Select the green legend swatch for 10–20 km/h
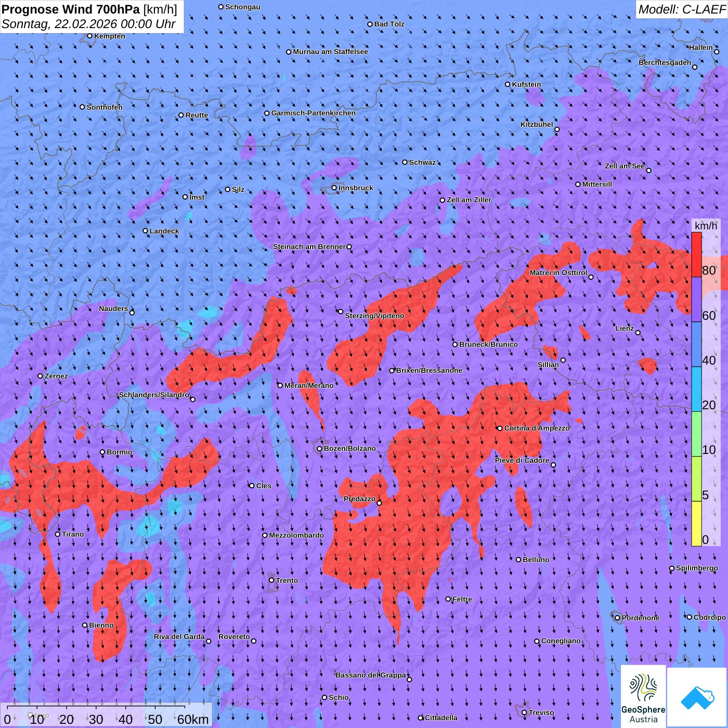 click(x=696, y=434)
